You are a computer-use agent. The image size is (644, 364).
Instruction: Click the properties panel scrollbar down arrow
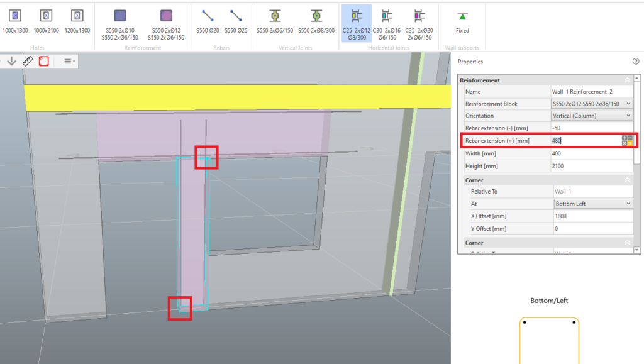638,250
